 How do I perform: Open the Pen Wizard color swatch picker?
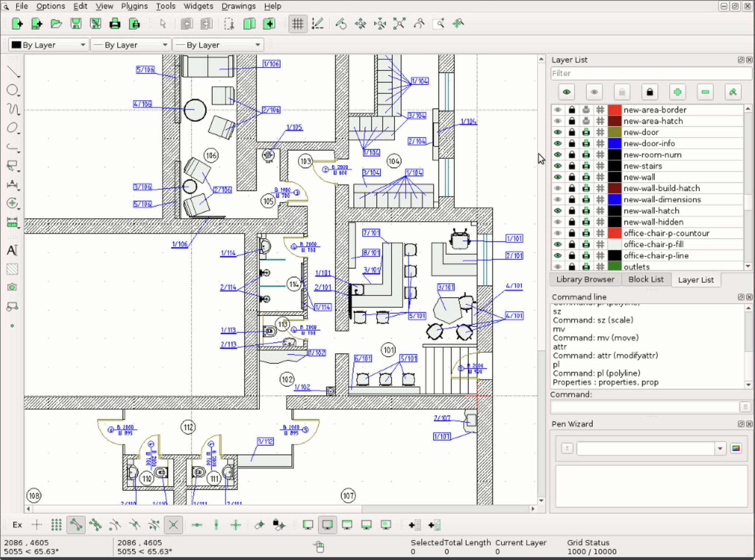click(736, 448)
